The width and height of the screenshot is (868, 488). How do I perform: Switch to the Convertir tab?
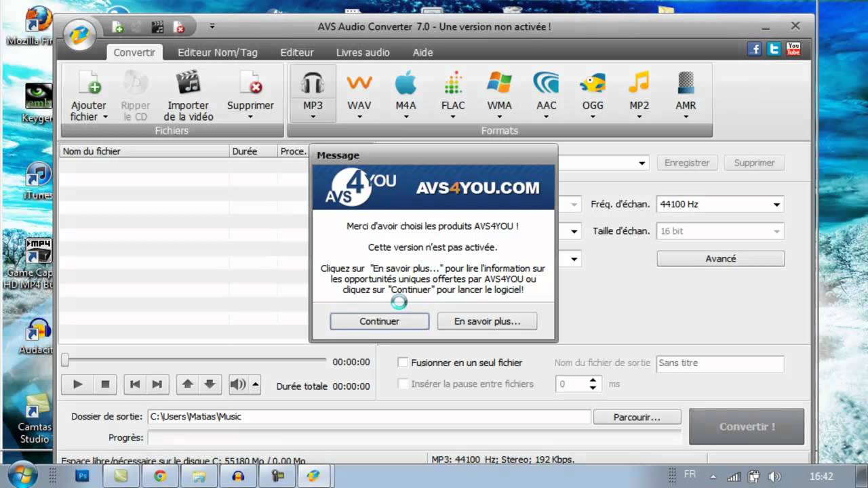tap(134, 52)
